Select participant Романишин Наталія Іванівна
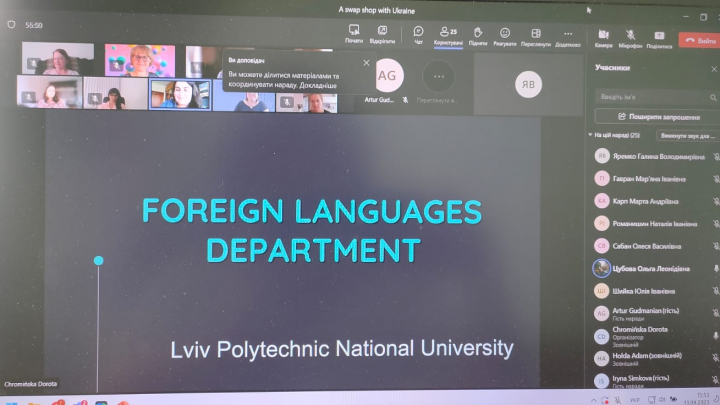The height and width of the screenshot is (405, 720). click(654, 224)
